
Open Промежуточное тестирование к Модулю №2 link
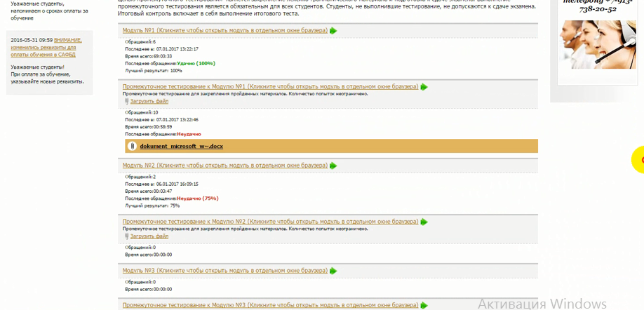point(270,222)
